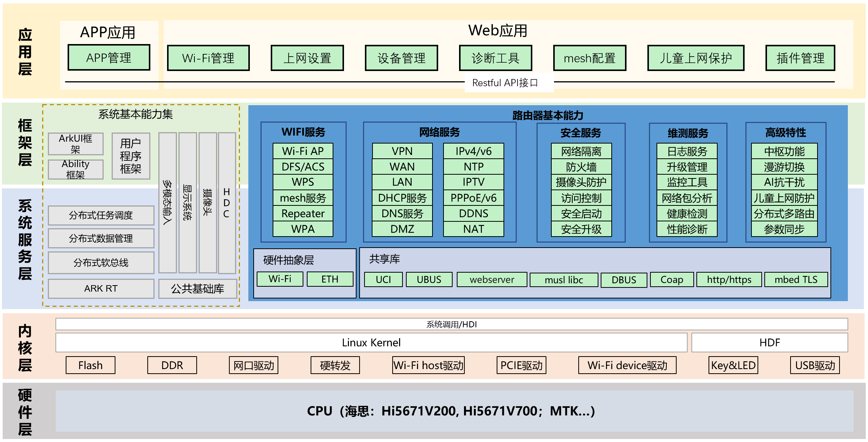The height and width of the screenshot is (442, 868).
Task: Click the DDR box
Action: pos(172,365)
